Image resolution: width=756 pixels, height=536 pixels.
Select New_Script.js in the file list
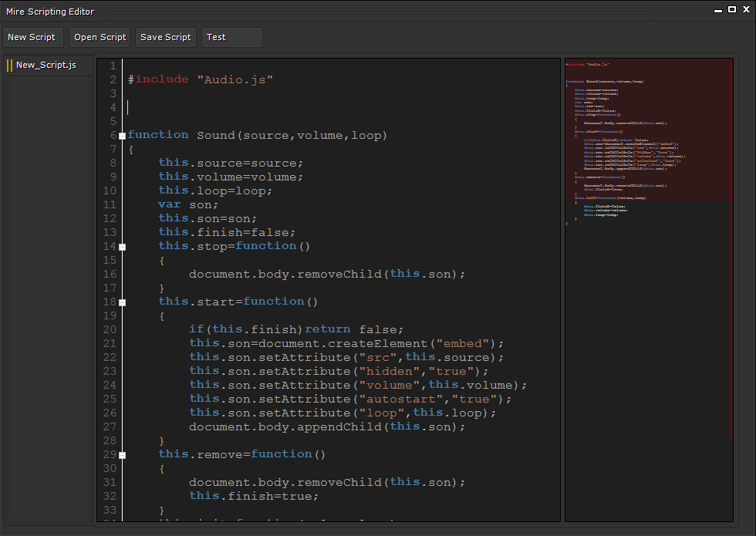(x=46, y=65)
